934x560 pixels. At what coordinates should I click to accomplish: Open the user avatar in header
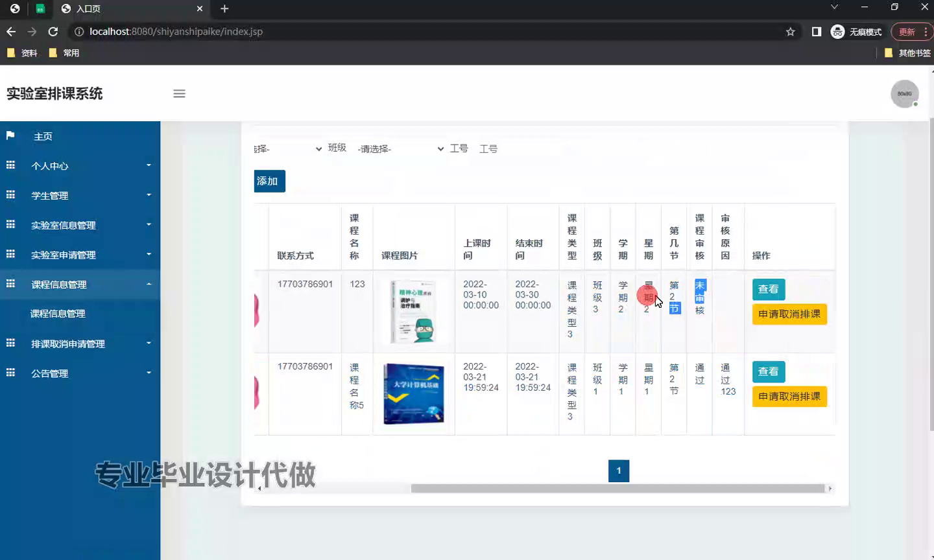904,94
